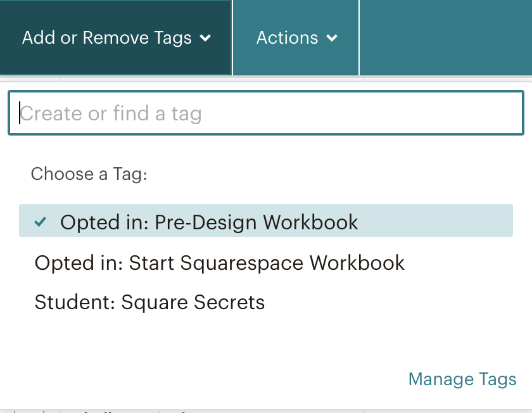Open the Add or Remove Tags dropdown

click(116, 37)
